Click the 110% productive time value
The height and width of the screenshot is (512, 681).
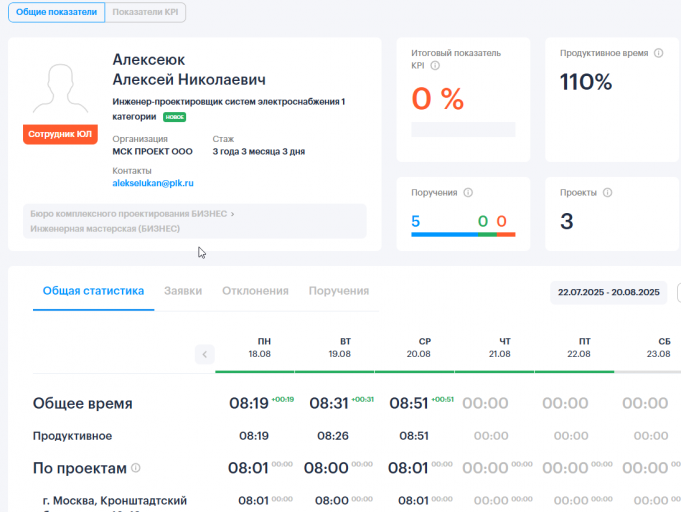[x=586, y=82]
